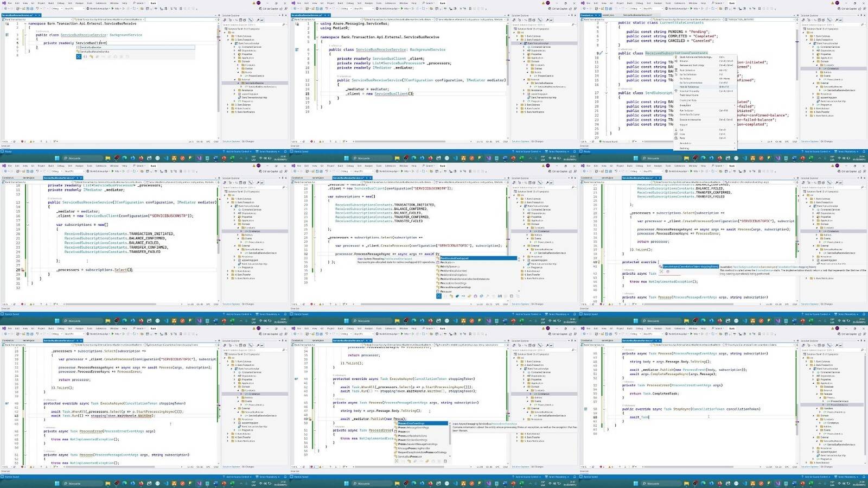Select ProcessMessageEventArgs in center window's completion list
The height and width of the screenshot is (488, 868).
point(455,287)
